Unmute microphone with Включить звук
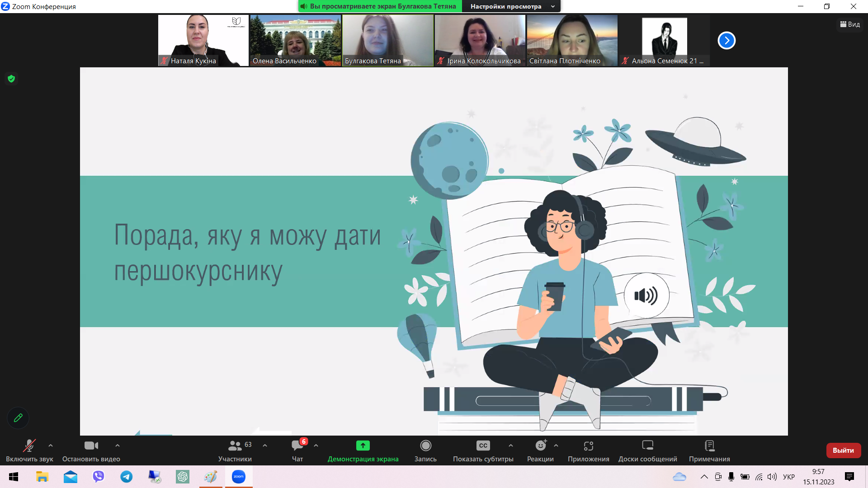The image size is (868, 488). point(29,446)
